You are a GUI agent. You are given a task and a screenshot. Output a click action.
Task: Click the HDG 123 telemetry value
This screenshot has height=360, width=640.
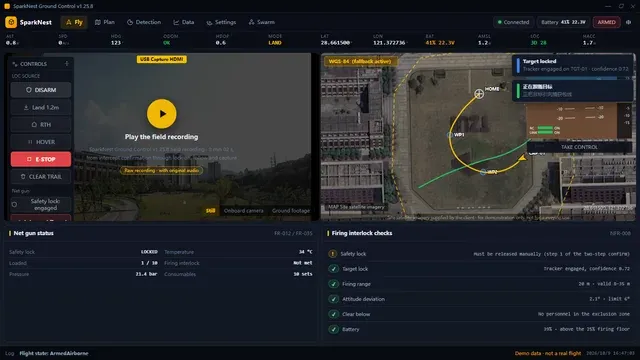116,42
